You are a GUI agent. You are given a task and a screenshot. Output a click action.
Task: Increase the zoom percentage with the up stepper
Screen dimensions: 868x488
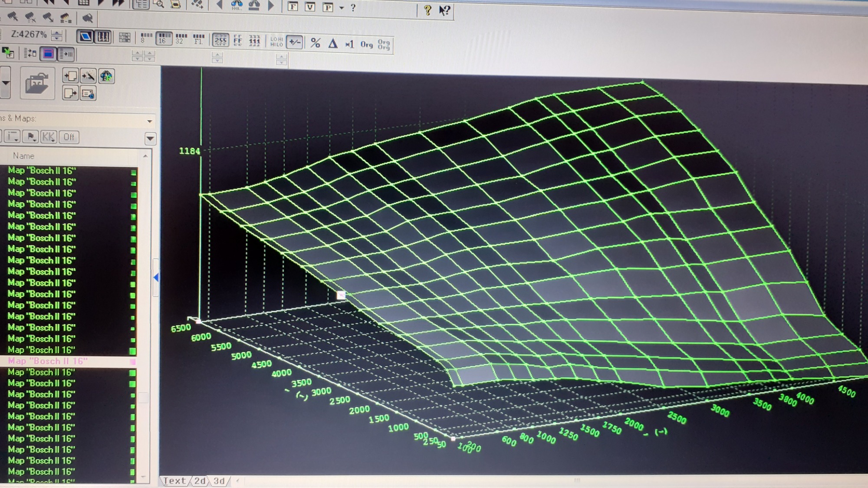click(56, 32)
